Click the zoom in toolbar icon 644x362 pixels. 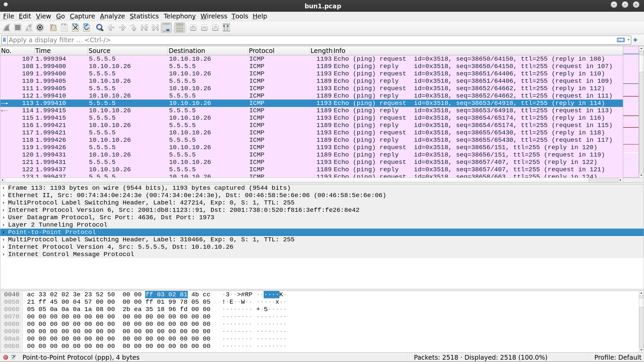tap(193, 28)
